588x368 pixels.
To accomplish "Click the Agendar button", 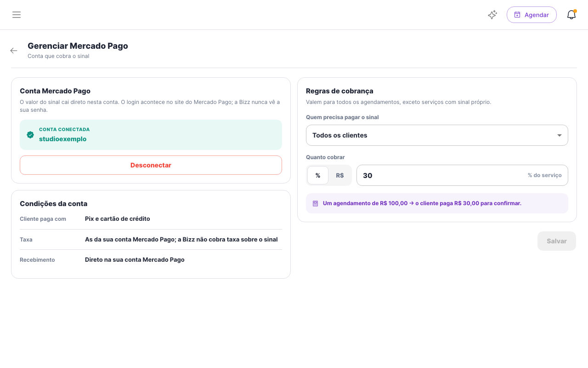I will pos(531,15).
